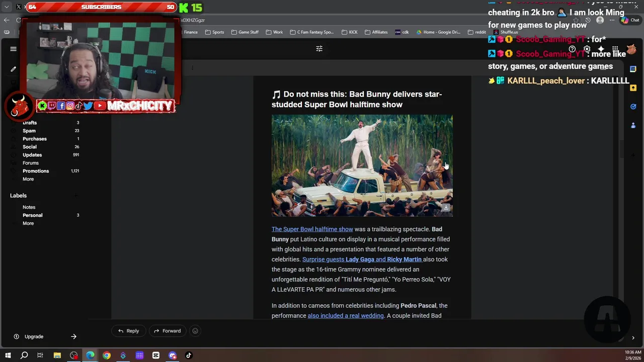Open Finance bookmarks folder
Screen dimensions: 644x362
click(x=191, y=32)
